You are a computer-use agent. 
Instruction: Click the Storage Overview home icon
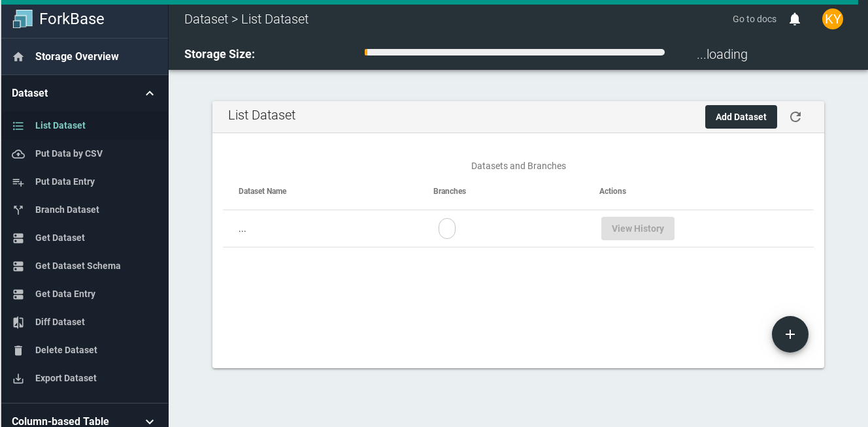18,57
